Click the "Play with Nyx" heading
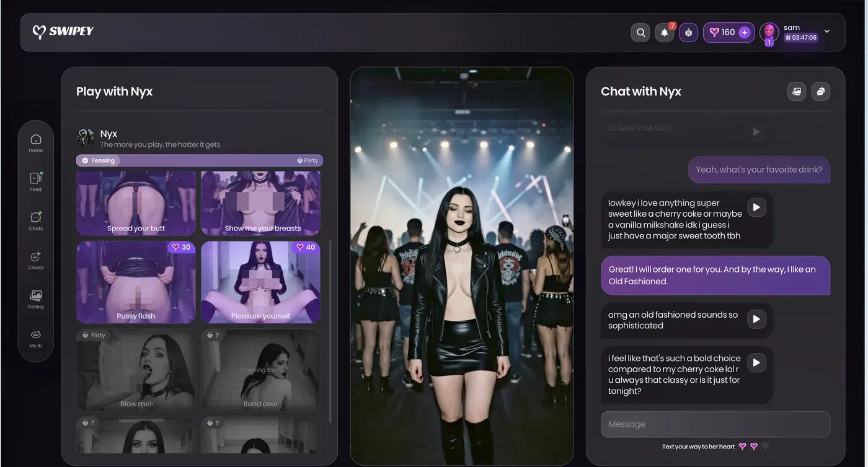The width and height of the screenshot is (868, 467). (x=114, y=92)
